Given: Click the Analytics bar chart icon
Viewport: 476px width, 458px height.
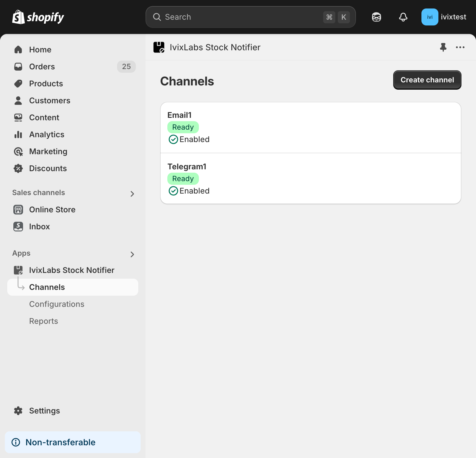Looking at the screenshot, I should pyautogui.click(x=18, y=134).
